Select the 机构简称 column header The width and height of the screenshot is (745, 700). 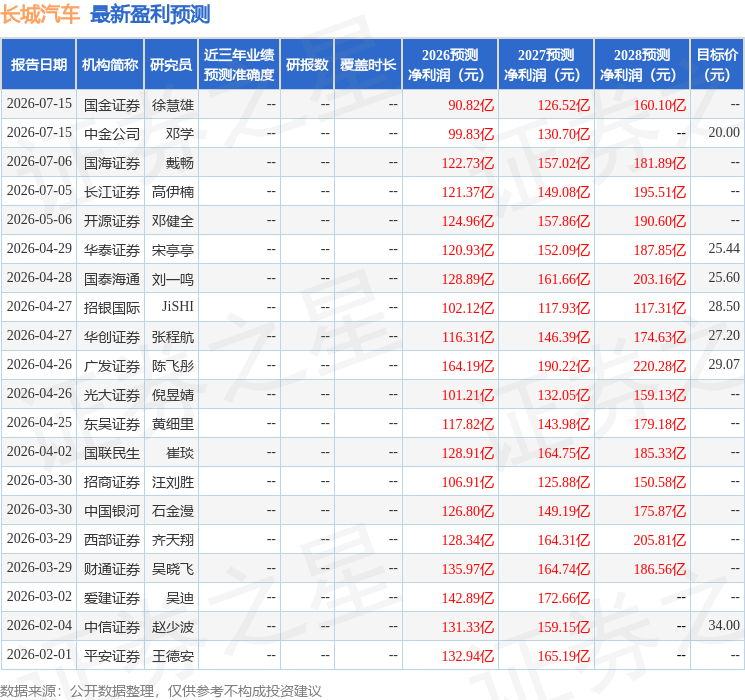click(x=110, y=65)
